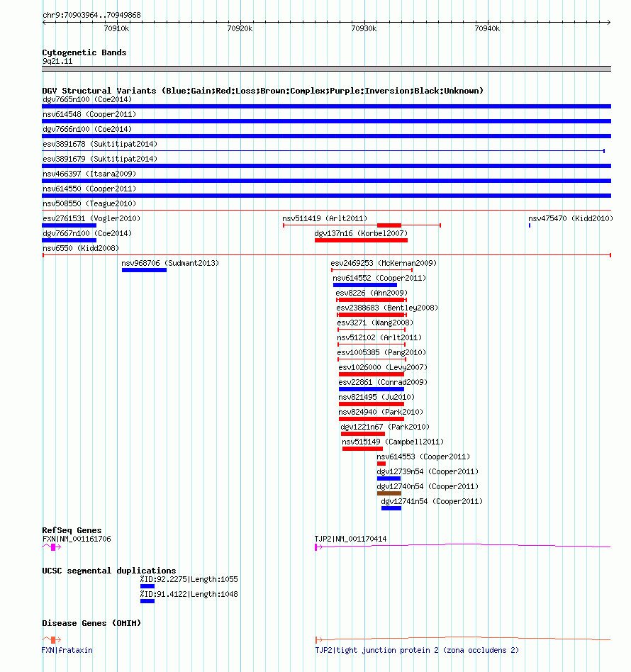This screenshot has height=672, width=631.
Task: Click the dgv7667n100 (Coe2014) label
Action: coord(87,234)
